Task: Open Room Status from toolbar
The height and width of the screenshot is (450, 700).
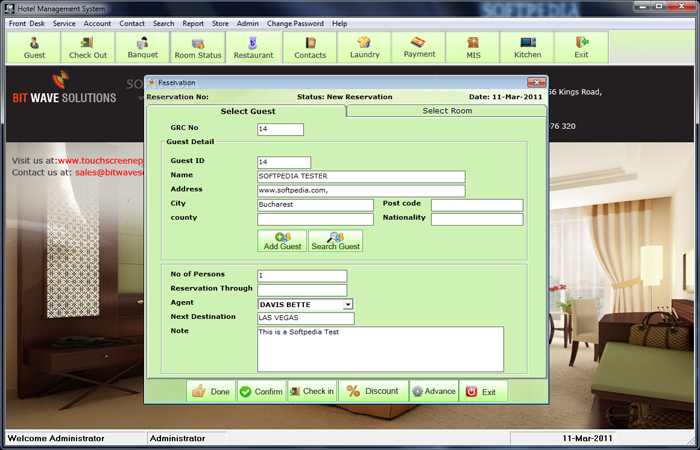Action: pyautogui.click(x=197, y=47)
